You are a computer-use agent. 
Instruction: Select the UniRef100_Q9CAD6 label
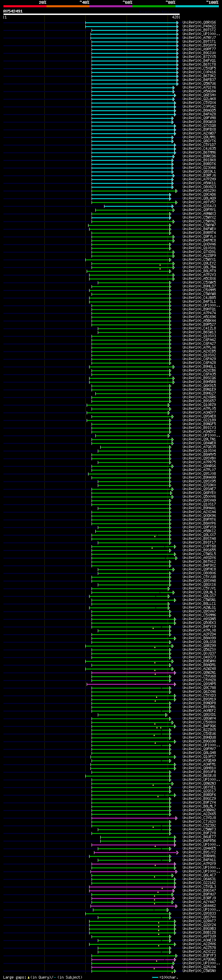(x=199, y=194)
